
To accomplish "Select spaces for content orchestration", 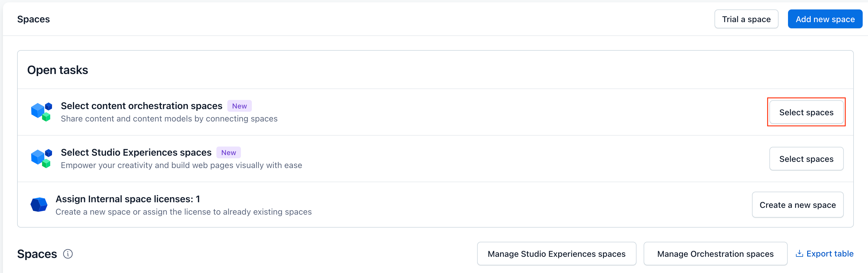I will 806,112.
